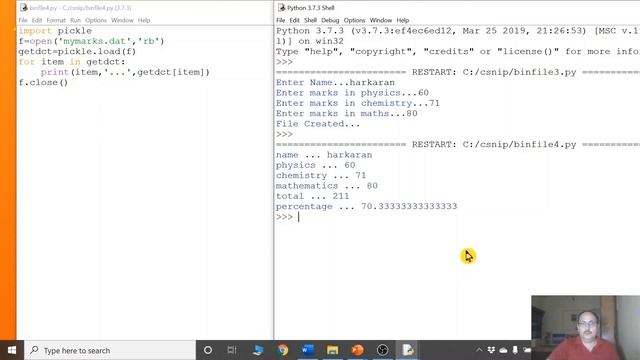
Task: Switch to Microsoft Word on taskbar
Action: pos(307,350)
